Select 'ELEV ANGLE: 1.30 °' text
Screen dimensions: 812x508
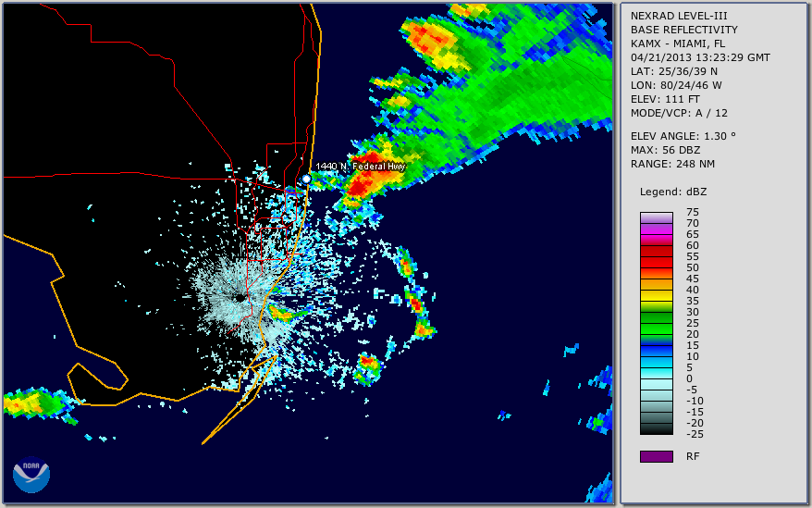tap(683, 136)
